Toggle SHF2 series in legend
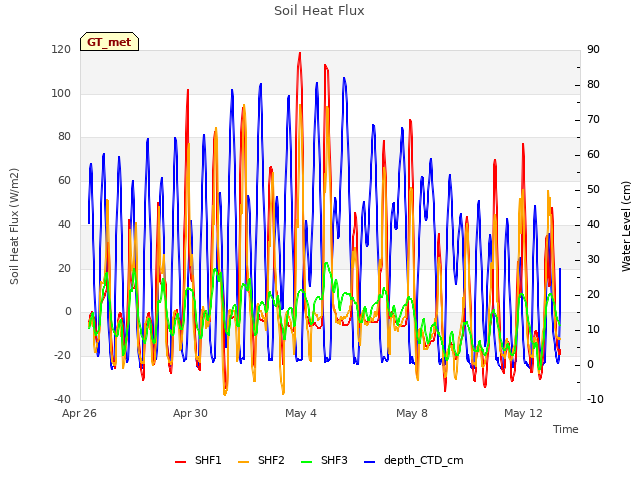The width and height of the screenshot is (640, 480). (261, 460)
